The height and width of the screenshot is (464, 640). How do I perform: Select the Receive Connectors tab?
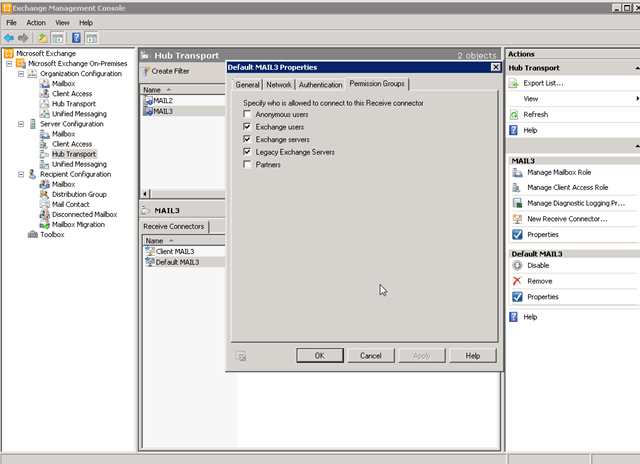pyautogui.click(x=174, y=226)
